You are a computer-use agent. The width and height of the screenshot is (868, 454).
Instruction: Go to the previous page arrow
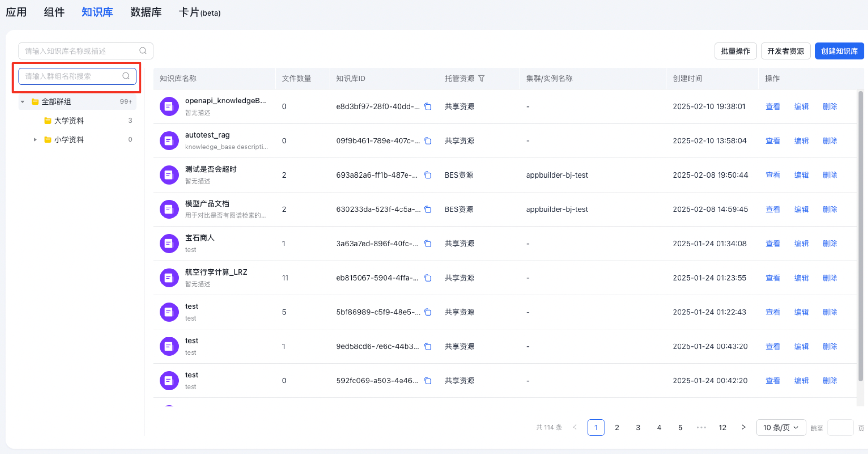[x=575, y=428]
